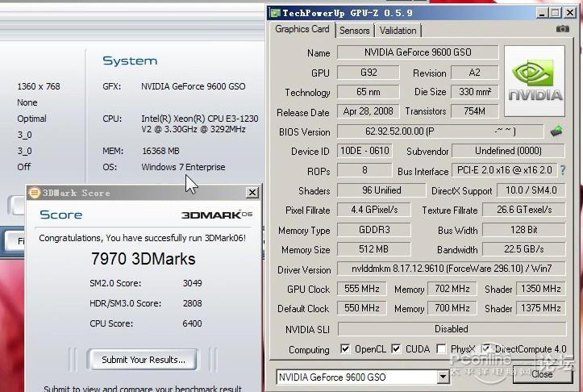Click DirectX Support field 10.0 / SM4.0
Screen dimensions: 583x392
[x=531, y=190]
